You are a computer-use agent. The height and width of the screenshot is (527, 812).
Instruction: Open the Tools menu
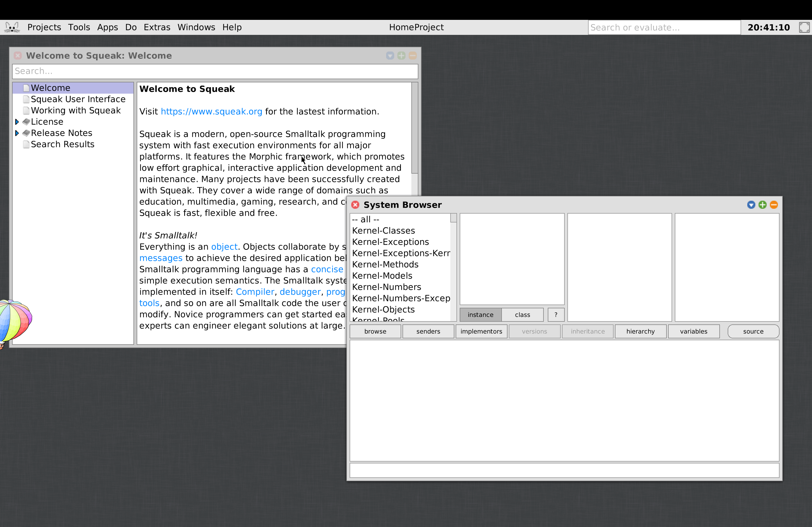click(79, 27)
